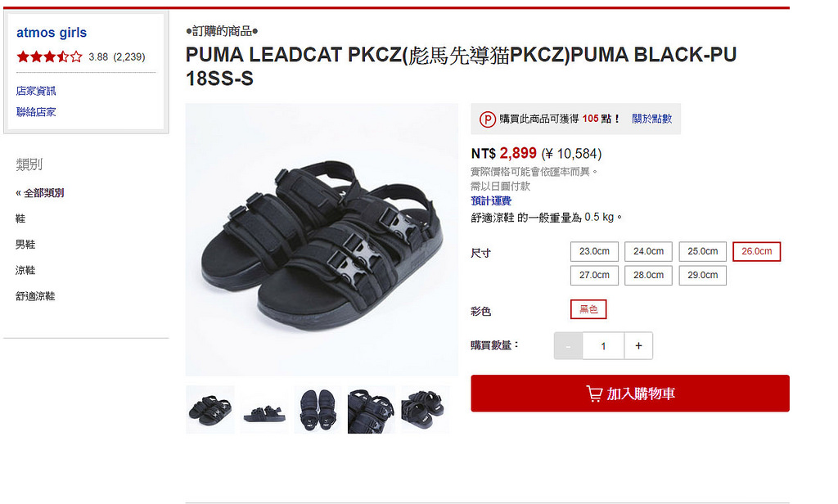Pick the 29.0cm size option
The image size is (838, 504).
click(x=703, y=275)
